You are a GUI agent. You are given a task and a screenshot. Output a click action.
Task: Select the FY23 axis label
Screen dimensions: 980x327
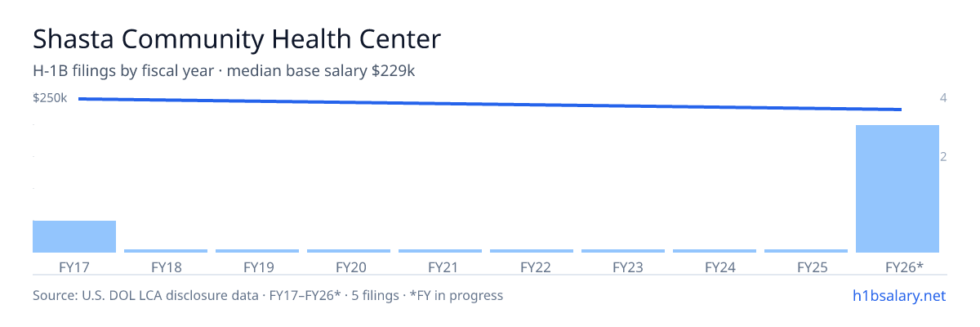click(x=623, y=267)
